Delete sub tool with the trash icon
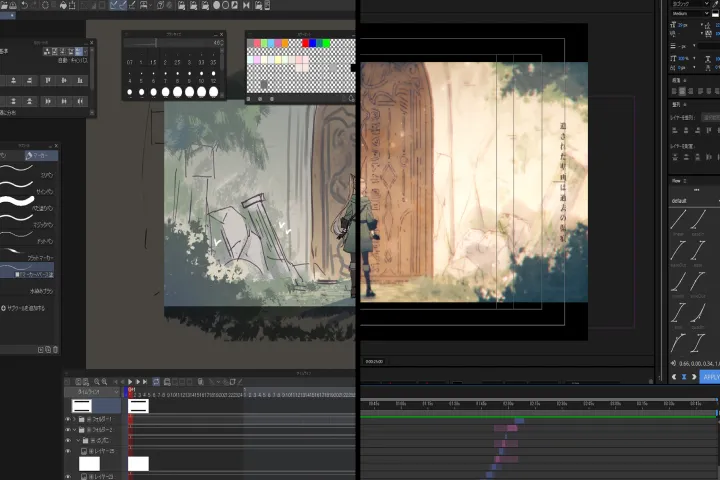The image size is (720, 480). (56, 350)
